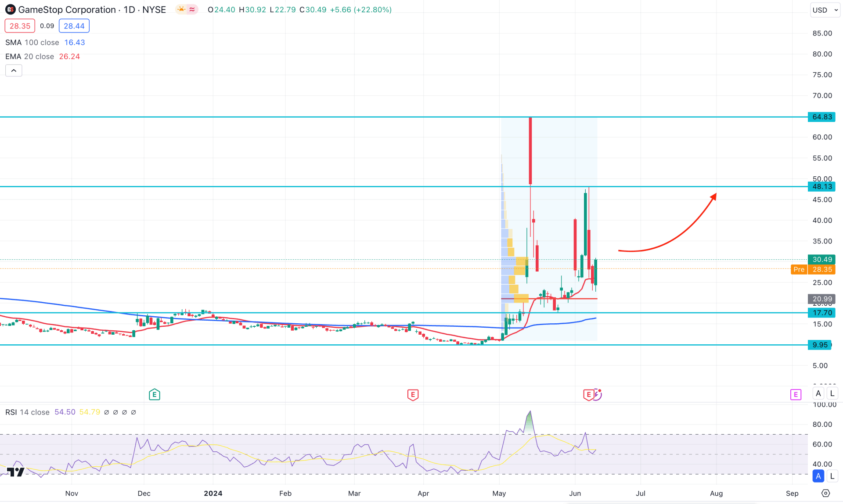Image resolution: width=843 pixels, height=504 pixels.
Task: Click the 64.83 horizontal line price label
Action: 822,117
